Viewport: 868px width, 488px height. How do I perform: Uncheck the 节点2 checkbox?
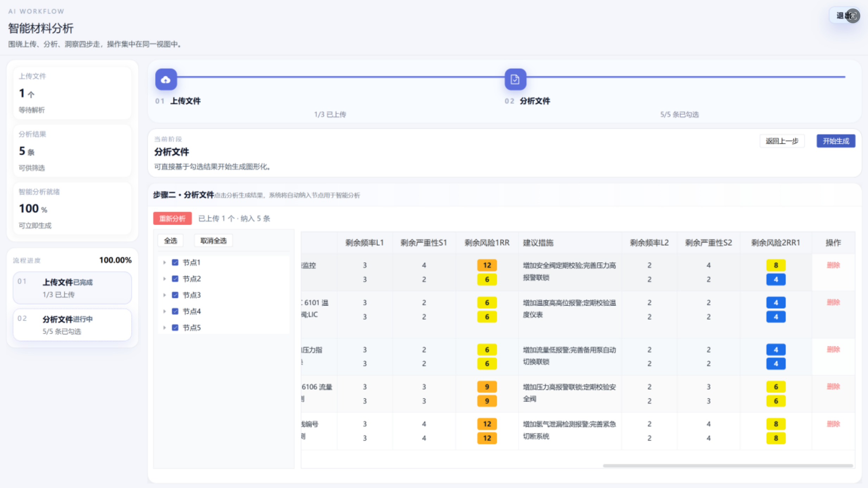coord(175,279)
